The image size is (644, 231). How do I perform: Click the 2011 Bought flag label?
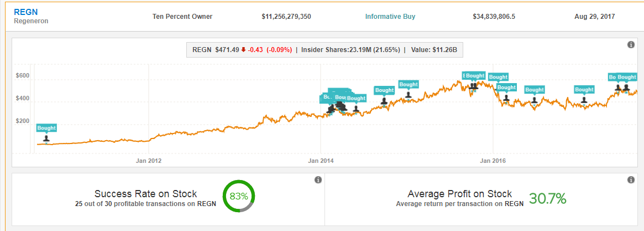click(46, 127)
